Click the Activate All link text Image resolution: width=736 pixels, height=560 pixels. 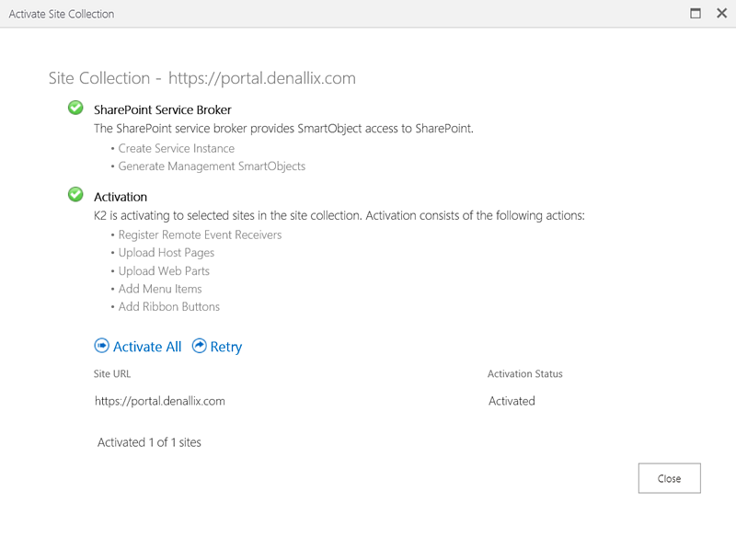click(147, 347)
